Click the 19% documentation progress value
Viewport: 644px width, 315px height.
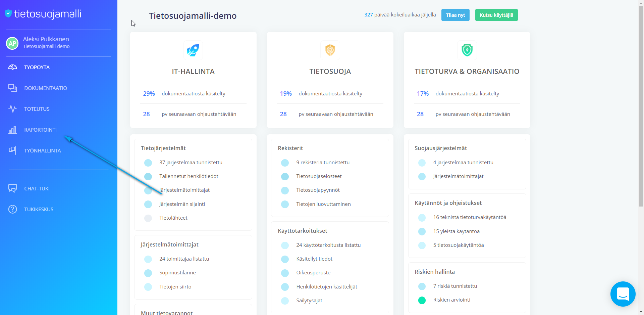coord(286,93)
